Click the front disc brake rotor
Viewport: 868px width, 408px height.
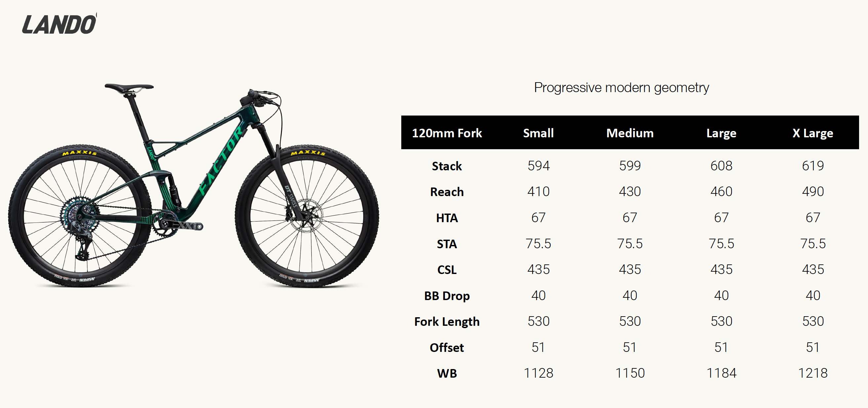[305, 216]
